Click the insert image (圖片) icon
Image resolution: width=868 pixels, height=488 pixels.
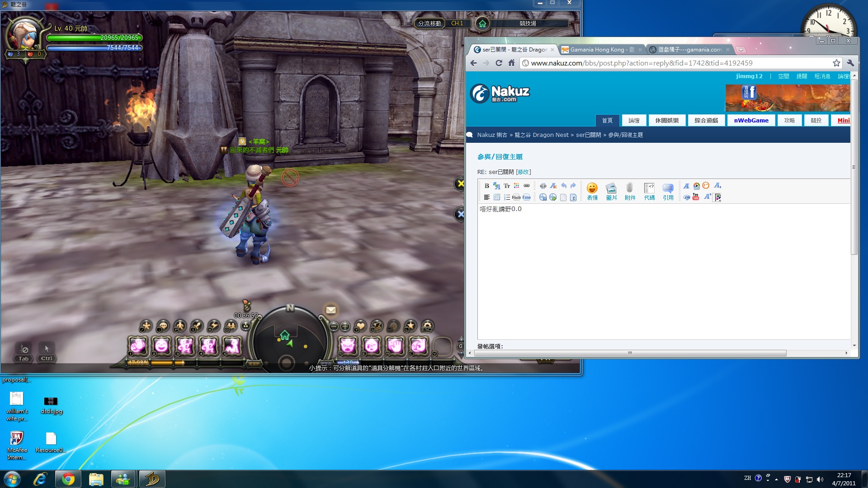(611, 191)
